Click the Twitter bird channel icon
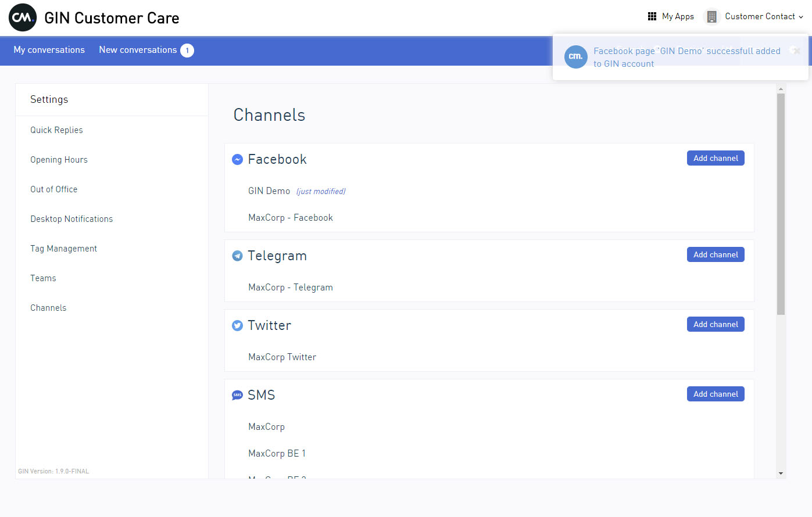Screen dimensions: 812x517 point(237,325)
